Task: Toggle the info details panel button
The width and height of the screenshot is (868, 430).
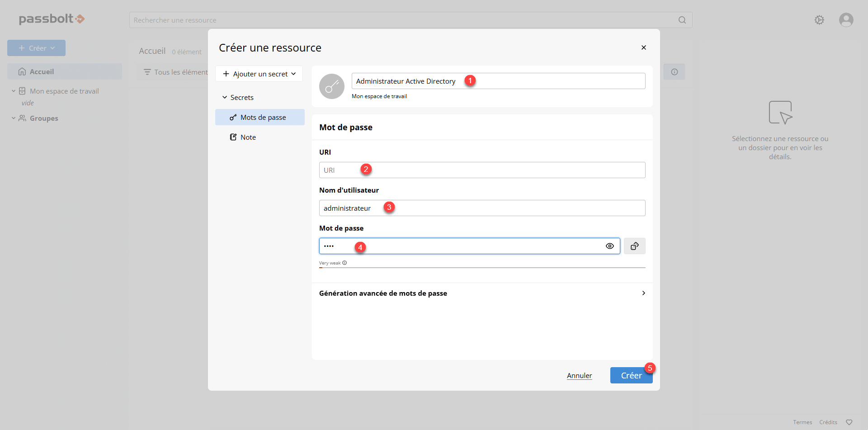Action: (674, 72)
